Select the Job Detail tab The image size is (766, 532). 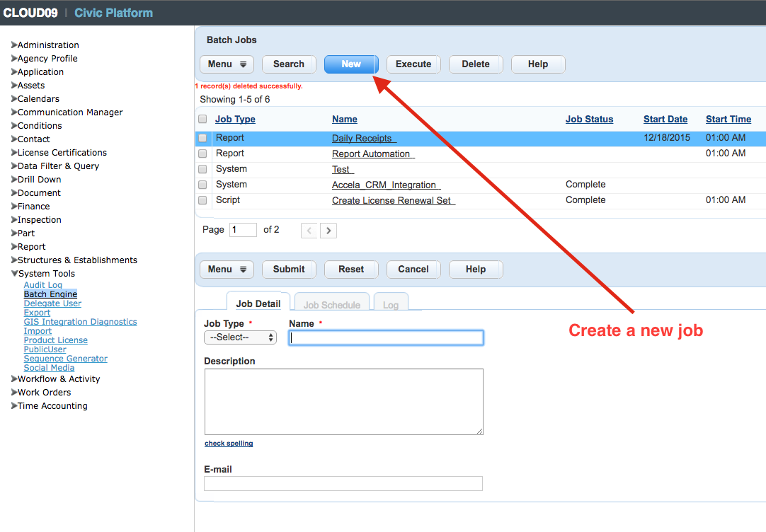(x=258, y=303)
